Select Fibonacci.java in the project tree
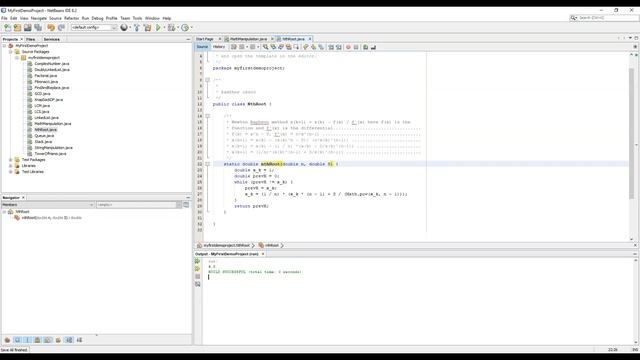The height and width of the screenshot is (360, 640). coord(46,82)
